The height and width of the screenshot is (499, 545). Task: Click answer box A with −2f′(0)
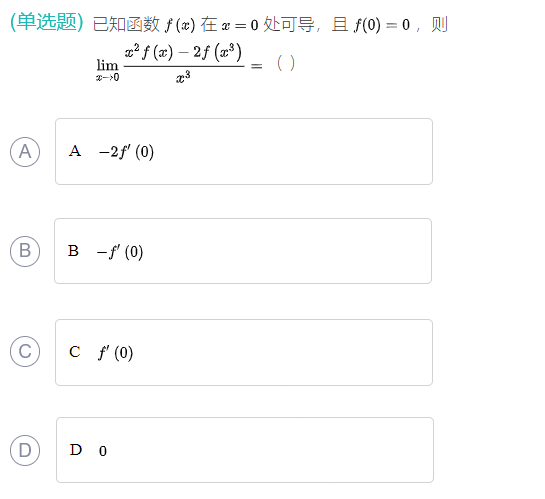tap(244, 152)
